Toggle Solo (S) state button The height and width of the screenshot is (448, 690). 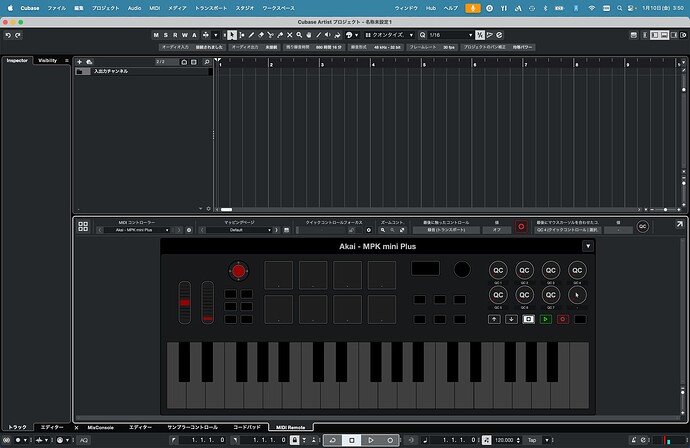(x=166, y=35)
